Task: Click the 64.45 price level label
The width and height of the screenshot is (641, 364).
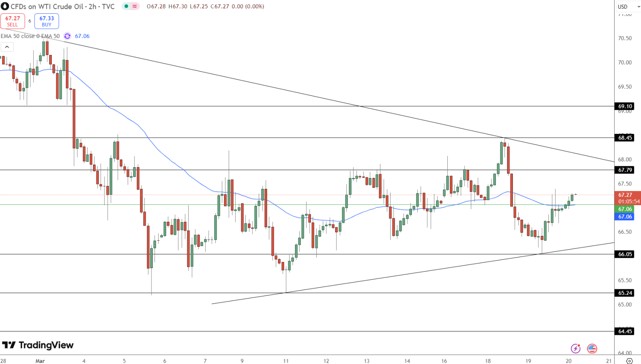Action: (625, 331)
